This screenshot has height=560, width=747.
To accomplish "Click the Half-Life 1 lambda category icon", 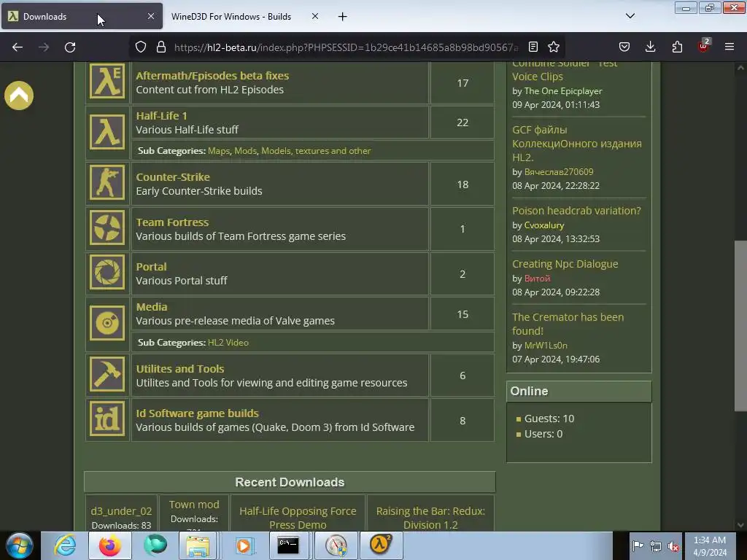I will (107, 132).
